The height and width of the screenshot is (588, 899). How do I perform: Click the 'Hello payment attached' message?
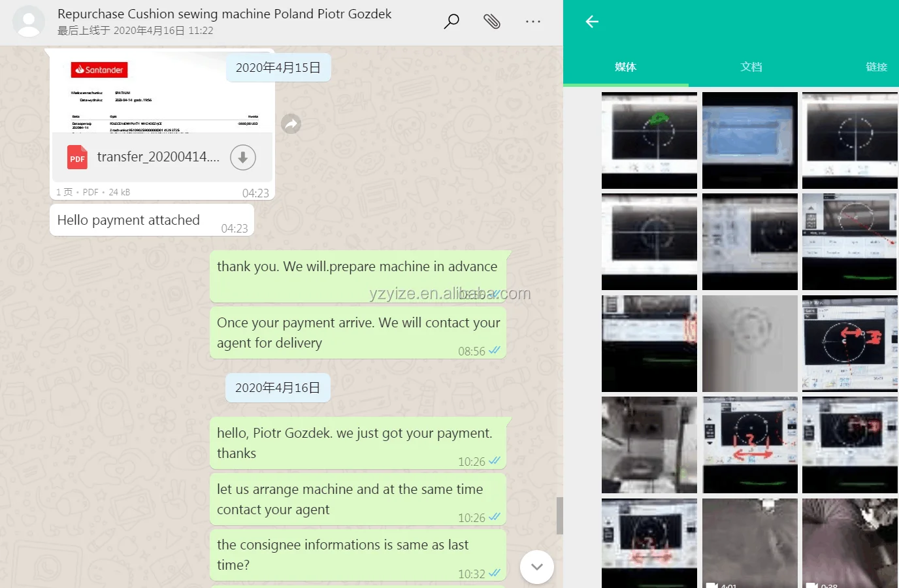pyautogui.click(x=129, y=220)
